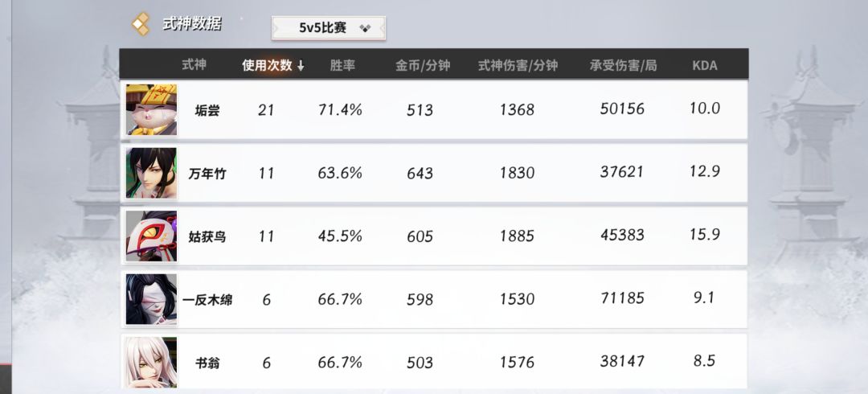
Task: Click the 书翁 shikigami portrait icon
Action: click(x=151, y=362)
